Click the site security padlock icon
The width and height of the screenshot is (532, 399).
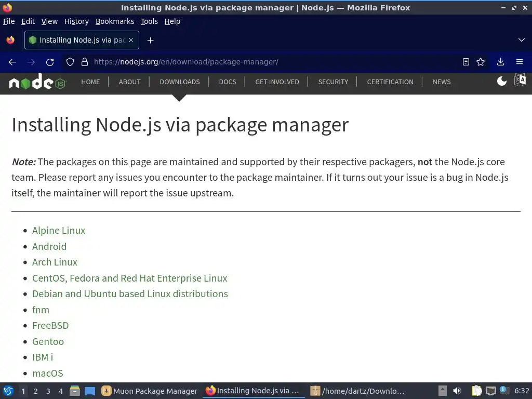[x=85, y=62]
